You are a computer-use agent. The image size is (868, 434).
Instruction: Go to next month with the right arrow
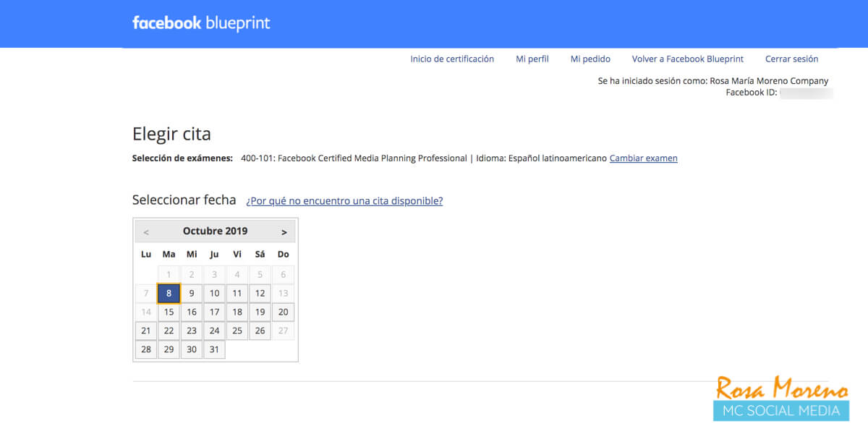point(284,231)
